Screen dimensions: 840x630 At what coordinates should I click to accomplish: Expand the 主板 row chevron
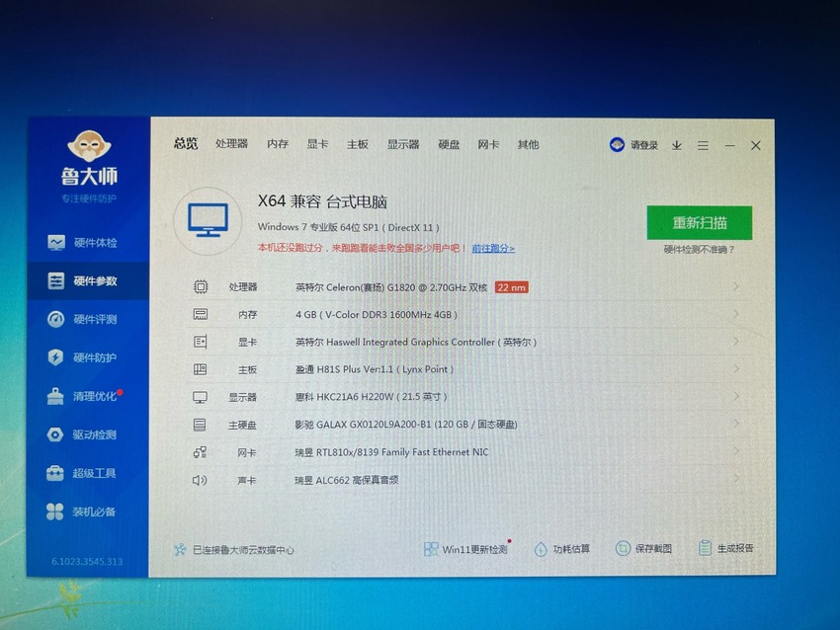[x=736, y=368]
